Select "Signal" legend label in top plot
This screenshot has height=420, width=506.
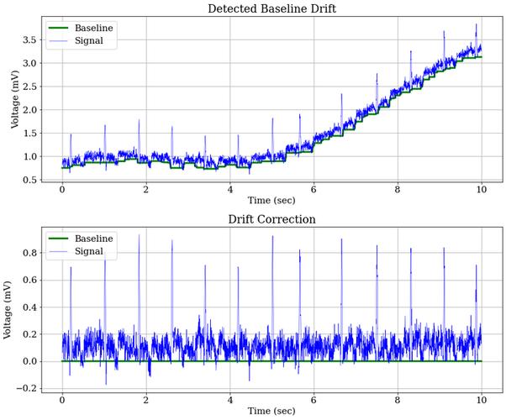click(89, 40)
